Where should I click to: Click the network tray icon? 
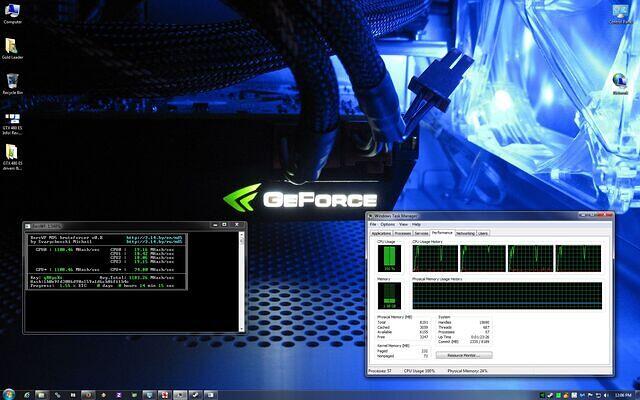pyautogui.click(x=598, y=395)
